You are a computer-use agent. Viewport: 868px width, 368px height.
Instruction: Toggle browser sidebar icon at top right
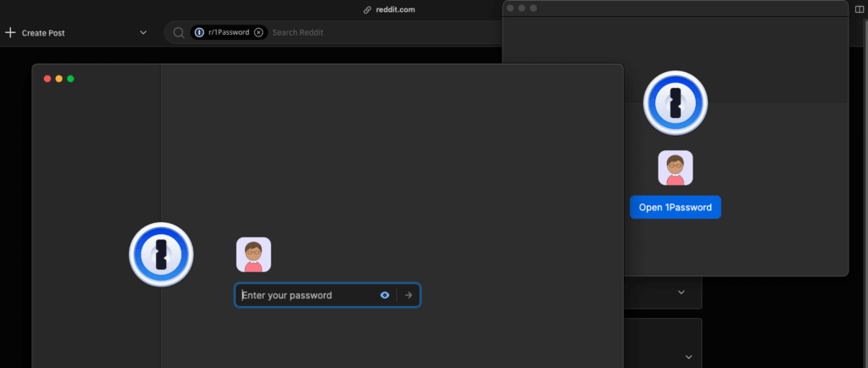point(860,10)
